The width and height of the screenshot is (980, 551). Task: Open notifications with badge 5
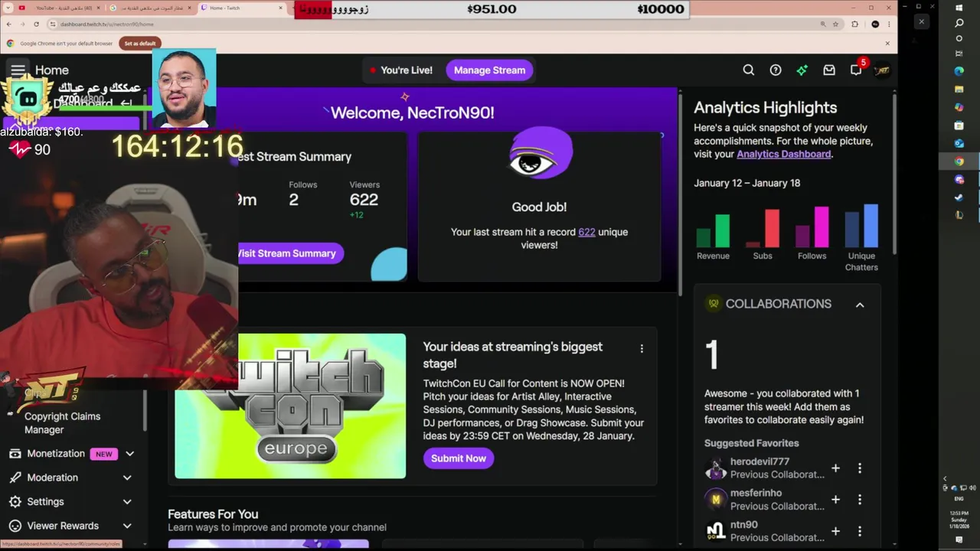click(856, 70)
